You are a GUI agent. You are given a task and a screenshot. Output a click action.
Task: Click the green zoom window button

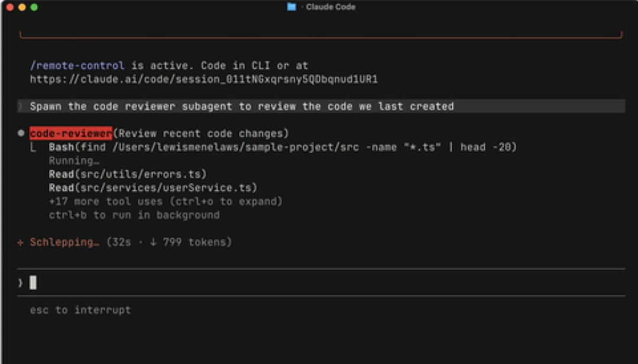[x=34, y=7]
